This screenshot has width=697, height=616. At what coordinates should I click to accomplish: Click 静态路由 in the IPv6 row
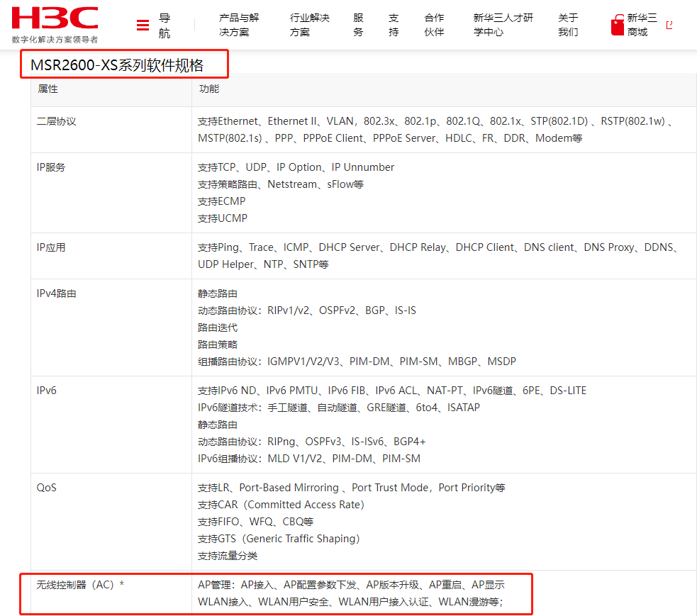pos(218,425)
